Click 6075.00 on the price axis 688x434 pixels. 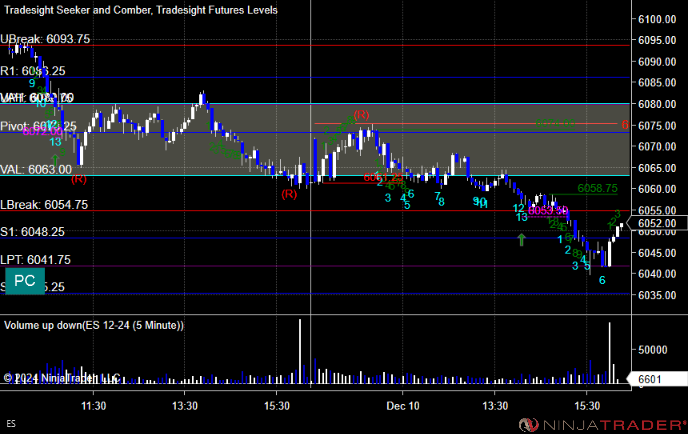click(657, 126)
